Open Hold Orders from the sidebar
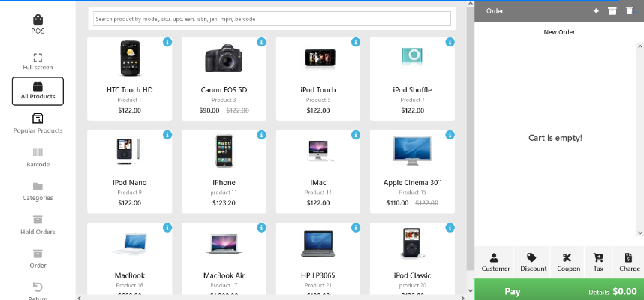 point(38,225)
